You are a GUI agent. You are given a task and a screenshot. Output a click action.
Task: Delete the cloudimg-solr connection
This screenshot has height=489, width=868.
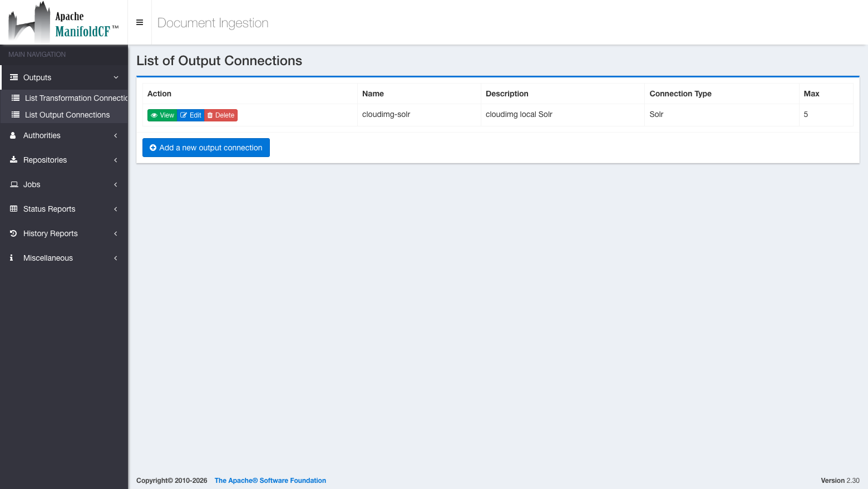tap(221, 115)
